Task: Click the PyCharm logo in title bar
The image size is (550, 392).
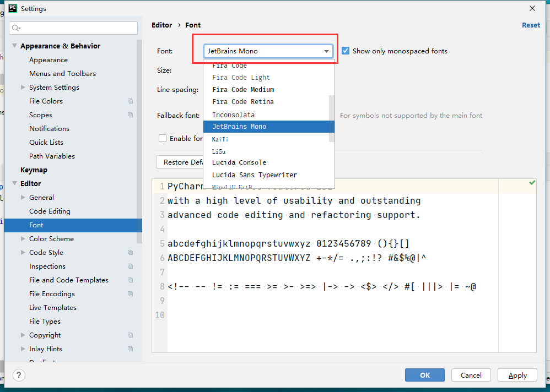Action: coord(13,8)
